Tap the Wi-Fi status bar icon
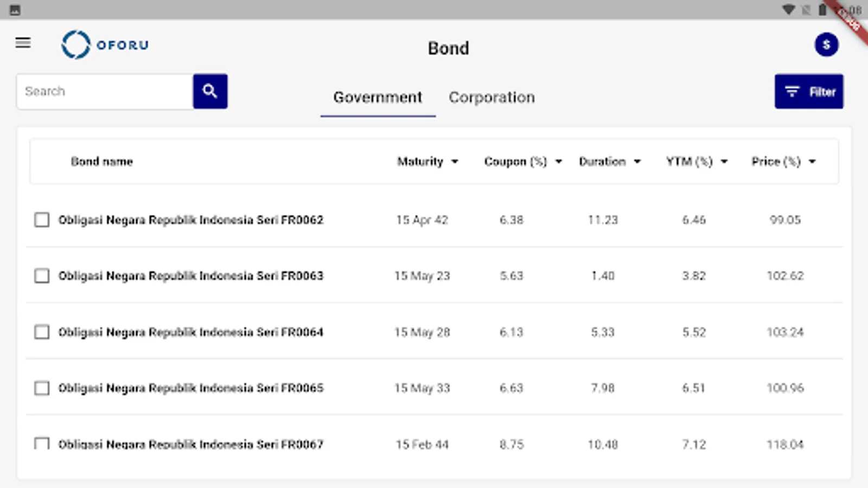Image resolution: width=868 pixels, height=488 pixels. (x=788, y=10)
